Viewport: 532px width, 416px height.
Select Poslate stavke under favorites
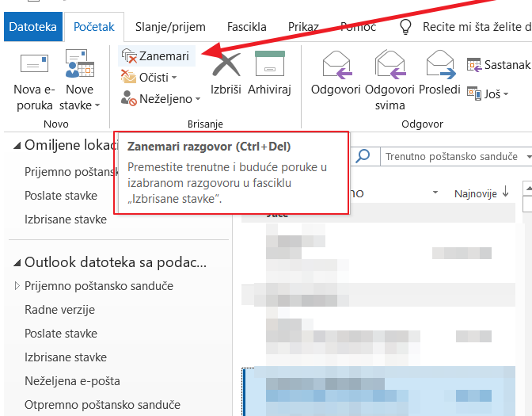click(x=61, y=196)
